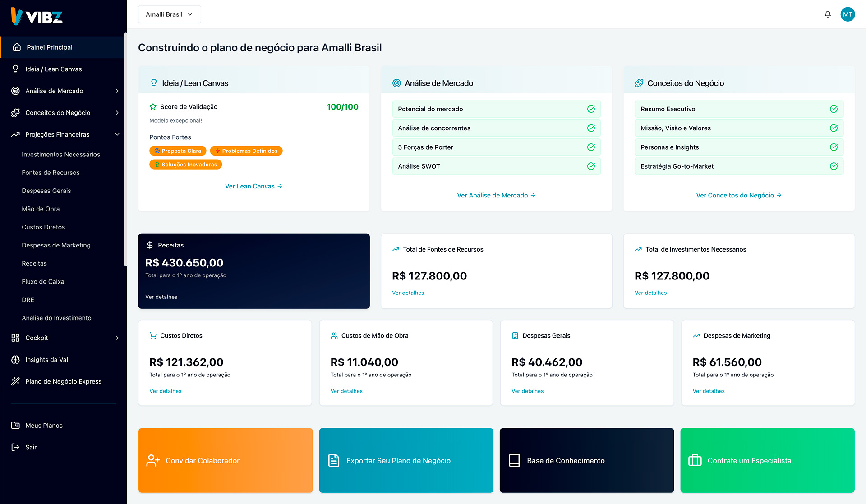This screenshot has width=866, height=504.
Task: Click the Potencial do mercado check mark
Action: click(x=591, y=109)
